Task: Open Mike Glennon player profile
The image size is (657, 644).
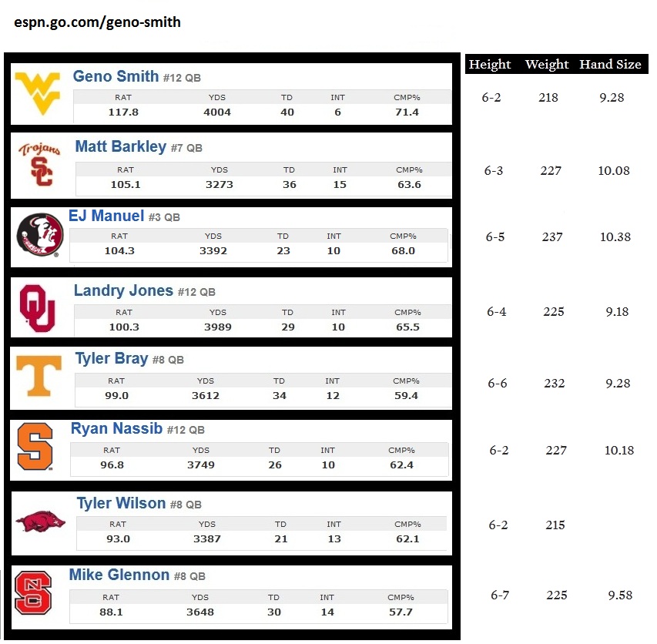Action: pos(119,575)
